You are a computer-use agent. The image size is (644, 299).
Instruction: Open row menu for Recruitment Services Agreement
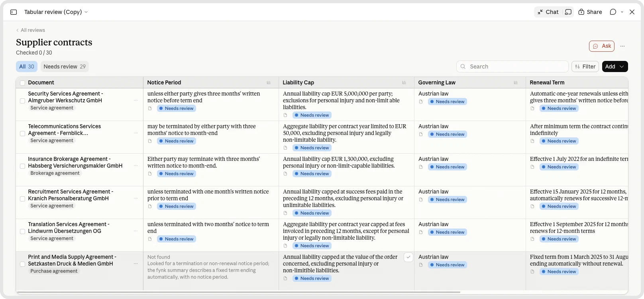click(x=135, y=198)
